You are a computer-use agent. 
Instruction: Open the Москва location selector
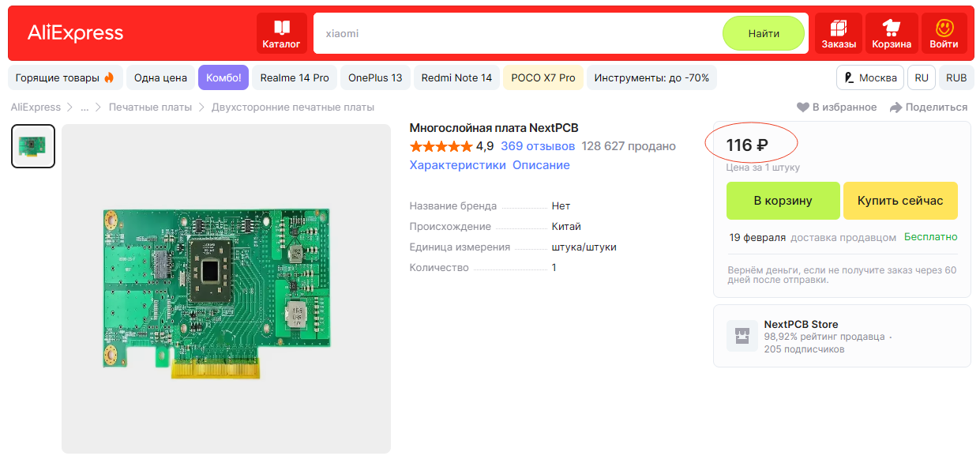coord(870,78)
